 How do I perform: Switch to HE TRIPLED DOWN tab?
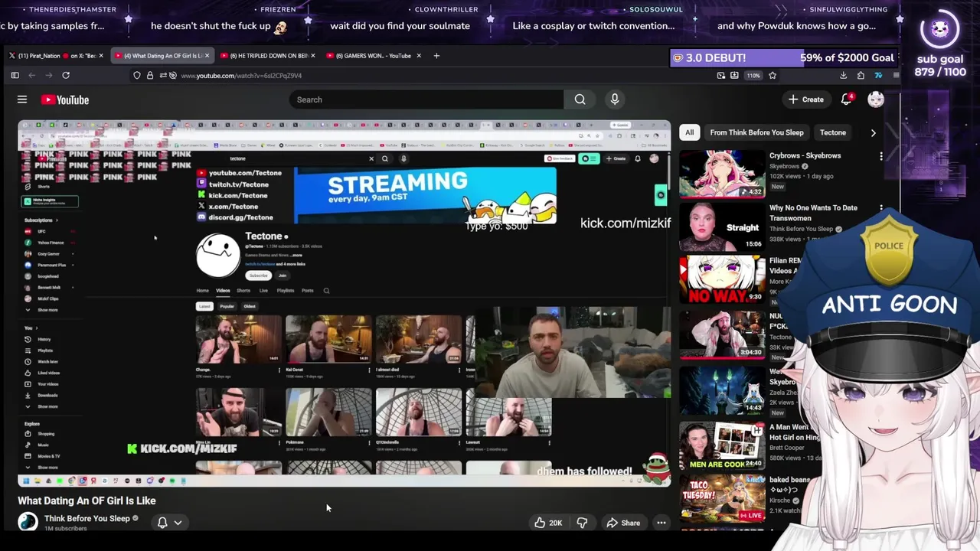pyautogui.click(x=269, y=55)
